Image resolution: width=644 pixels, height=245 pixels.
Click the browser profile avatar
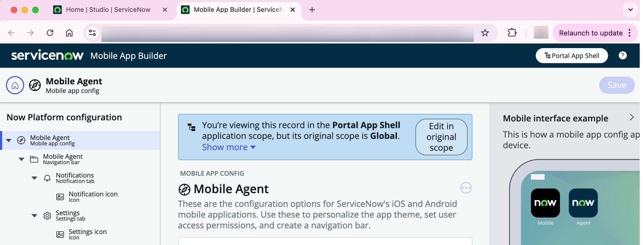tap(541, 33)
